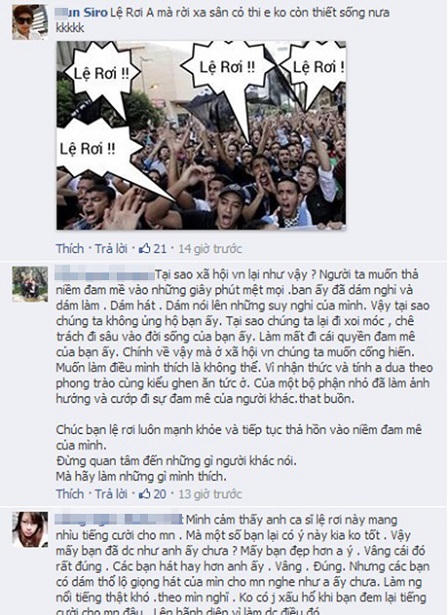Click the like thumb icon showing 20
The image size is (448, 615).
[x=145, y=493]
